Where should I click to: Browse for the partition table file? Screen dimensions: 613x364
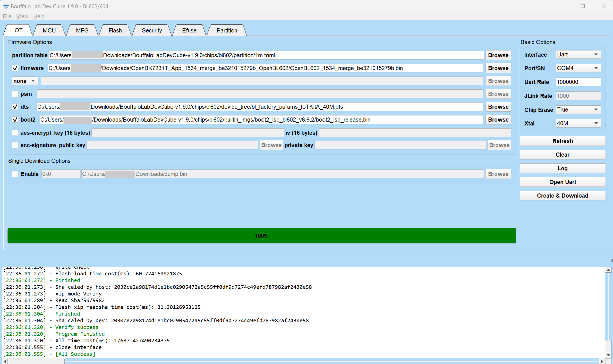pyautogui.click(x=498, y=55)
